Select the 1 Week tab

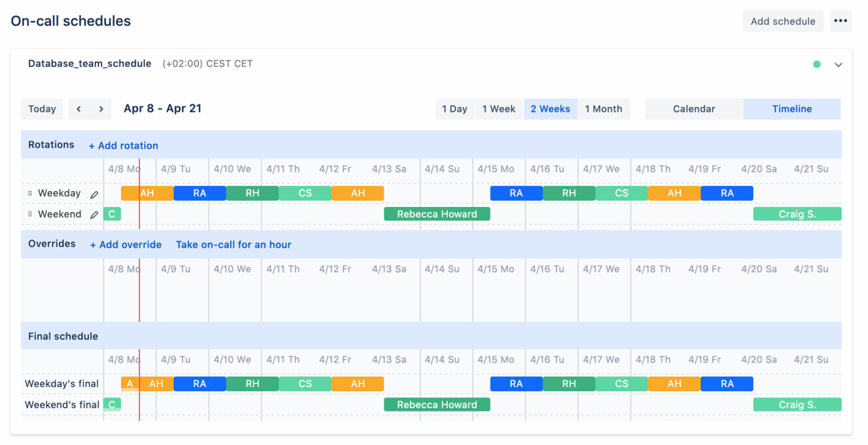pyautogui.click(x=498, y=109)
